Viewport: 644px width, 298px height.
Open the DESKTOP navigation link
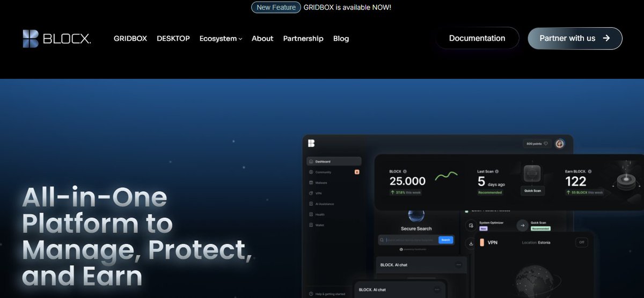point(173,39)
